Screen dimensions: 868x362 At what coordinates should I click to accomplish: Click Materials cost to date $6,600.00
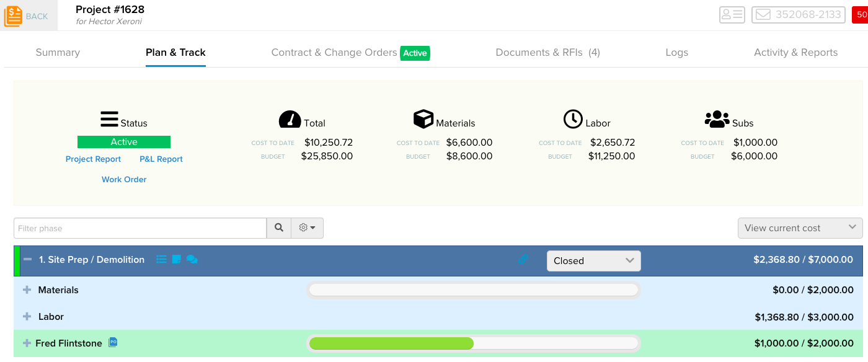tap(469, 143)
